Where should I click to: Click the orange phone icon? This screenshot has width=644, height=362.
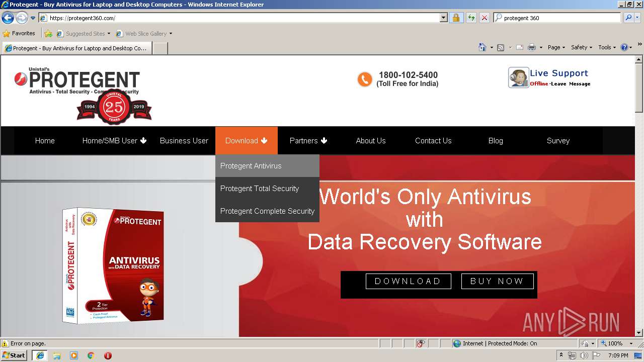365,79
